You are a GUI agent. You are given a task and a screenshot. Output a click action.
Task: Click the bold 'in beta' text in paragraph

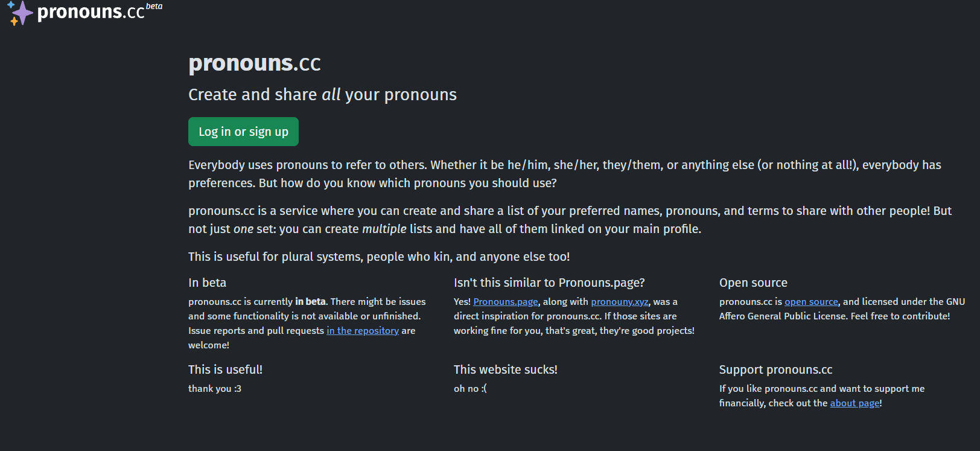click(310, 302)
